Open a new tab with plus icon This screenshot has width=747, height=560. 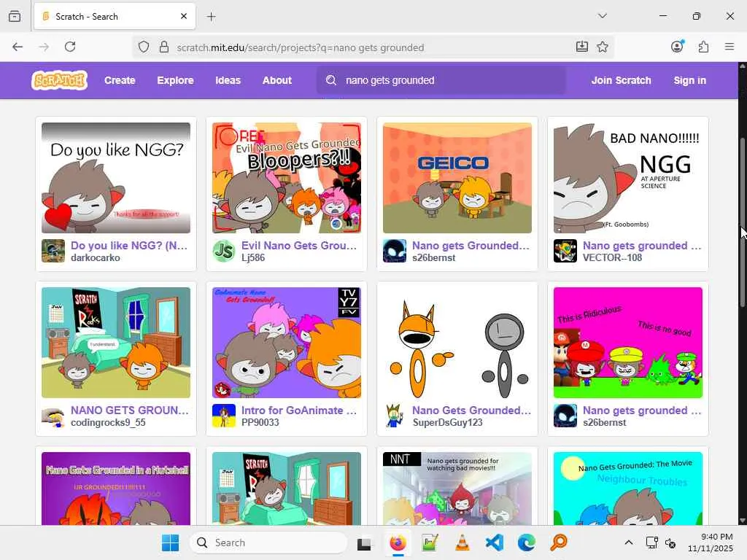(x=211, y=17)
